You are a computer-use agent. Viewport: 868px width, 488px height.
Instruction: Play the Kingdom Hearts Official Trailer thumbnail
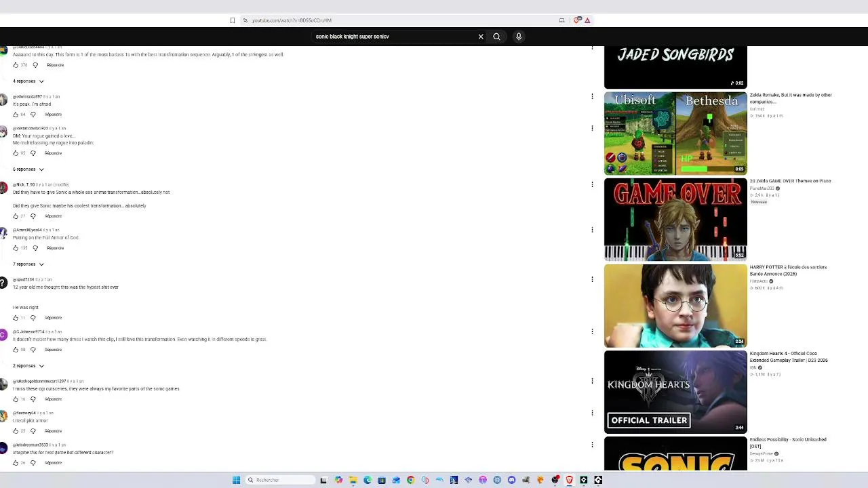[x=675, y=392]
